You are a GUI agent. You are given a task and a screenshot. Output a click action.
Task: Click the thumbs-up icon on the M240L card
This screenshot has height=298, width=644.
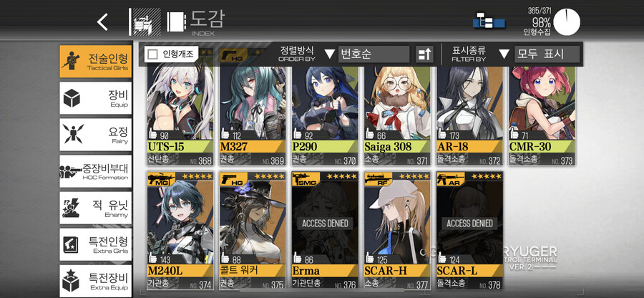pyautogui.click(x=153, y=258)
